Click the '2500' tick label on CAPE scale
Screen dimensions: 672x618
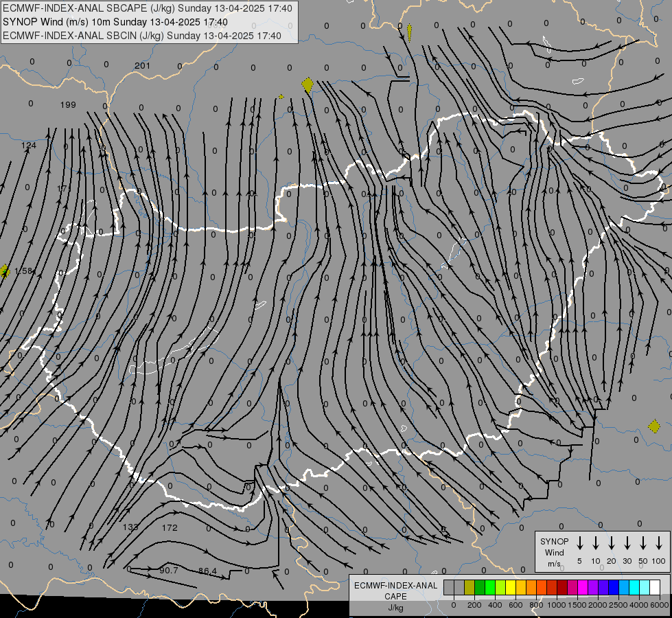pos(618,605)
